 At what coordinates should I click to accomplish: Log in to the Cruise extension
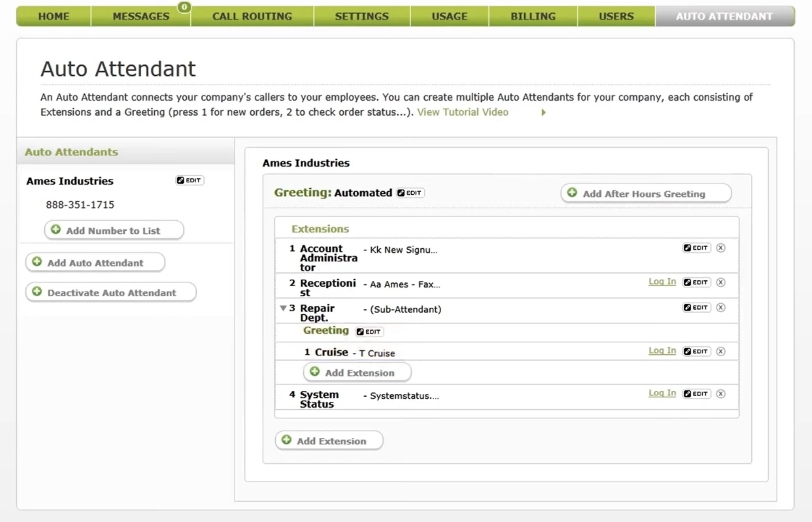662,350
